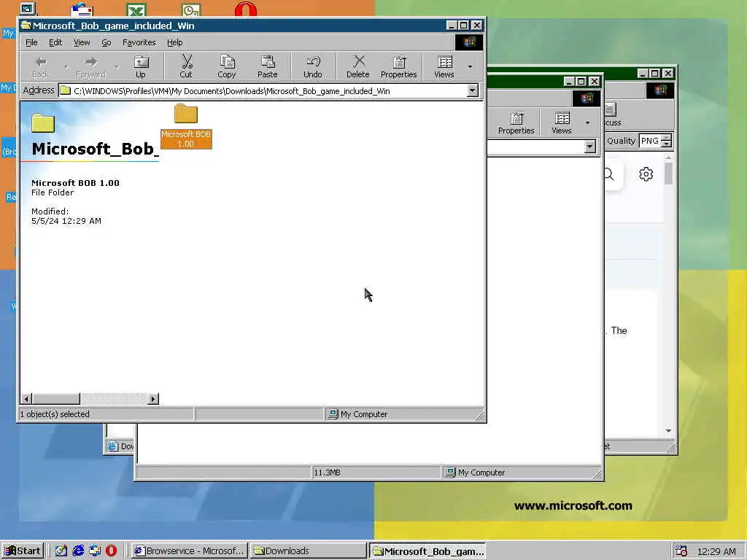Click 'My Computer' in front window status bar

pos(364,414)
